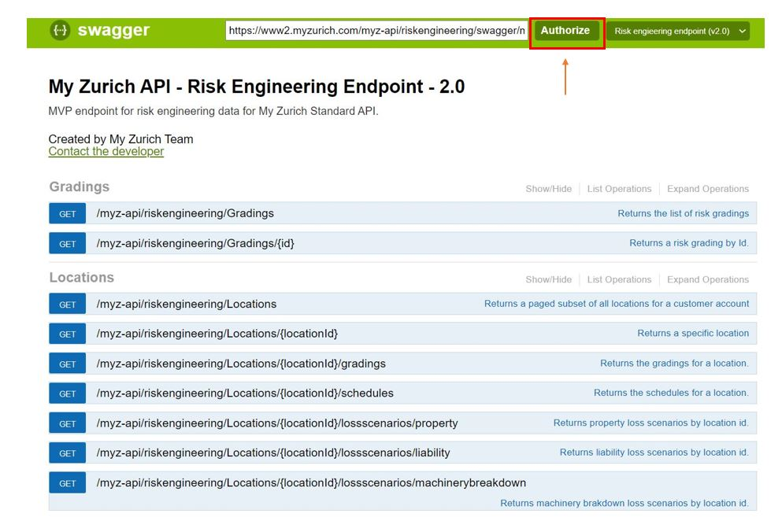Select List Operations for Locations
The image size is (782, 532).
click(x=619, y=279)
